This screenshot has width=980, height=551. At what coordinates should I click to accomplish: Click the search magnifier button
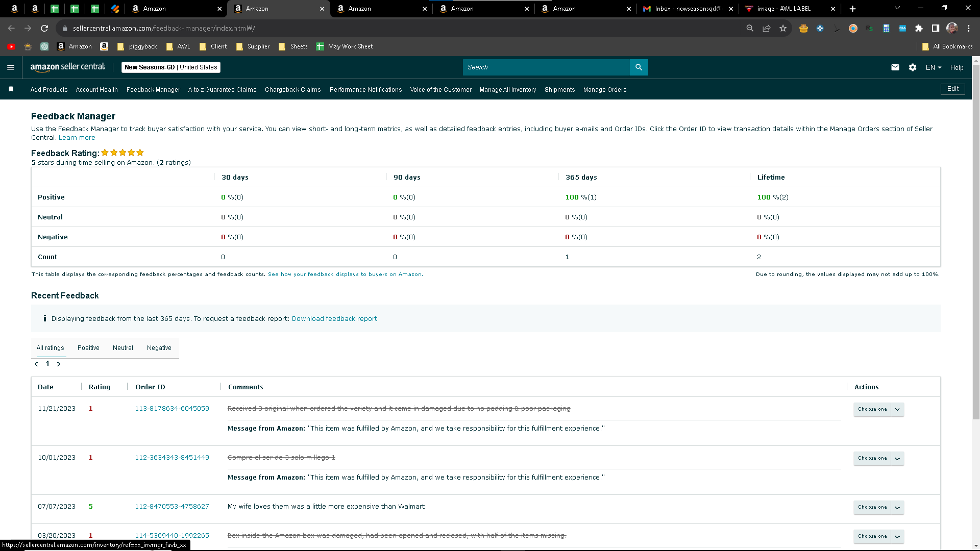pos(639,67)
